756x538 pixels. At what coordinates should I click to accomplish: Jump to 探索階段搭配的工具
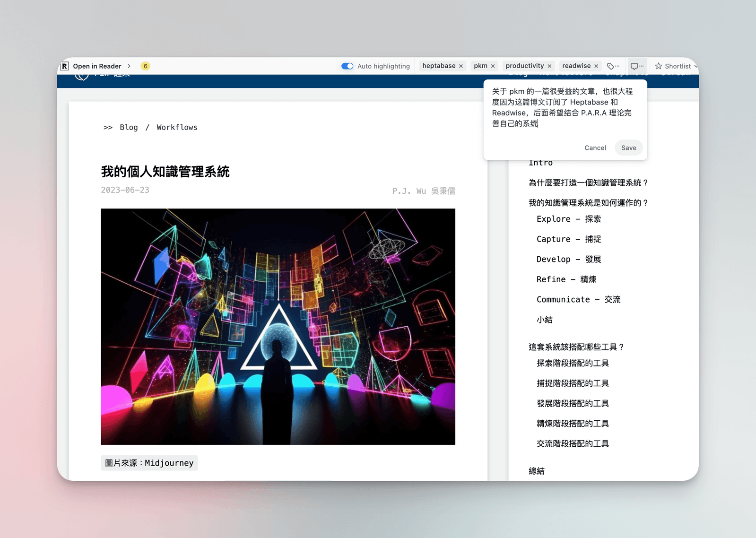(573, 363)
